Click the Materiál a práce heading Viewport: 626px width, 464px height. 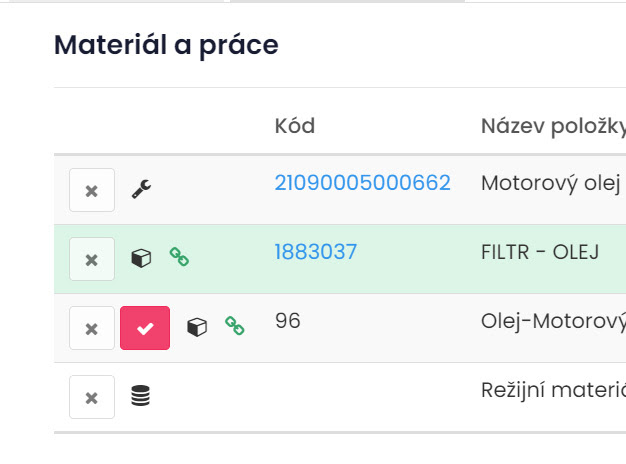click(x=166, y=45)
